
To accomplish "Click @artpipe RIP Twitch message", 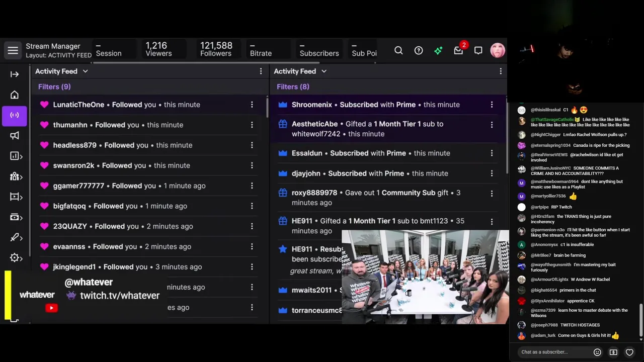I will (x=545, y=207).
